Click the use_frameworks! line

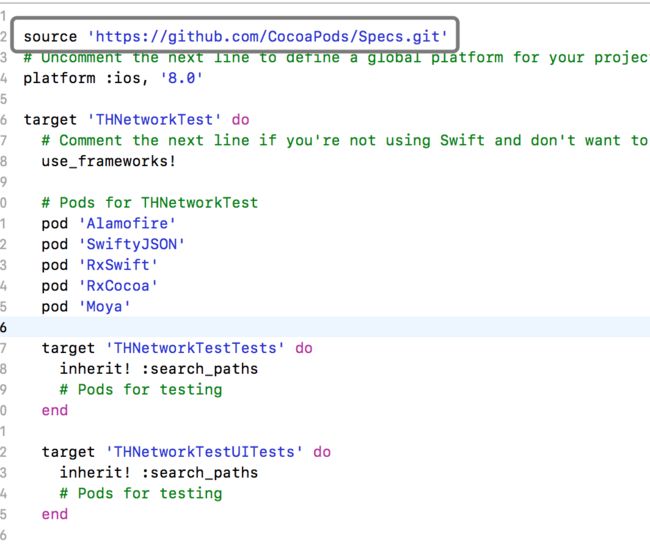click(x=109, y=161)
